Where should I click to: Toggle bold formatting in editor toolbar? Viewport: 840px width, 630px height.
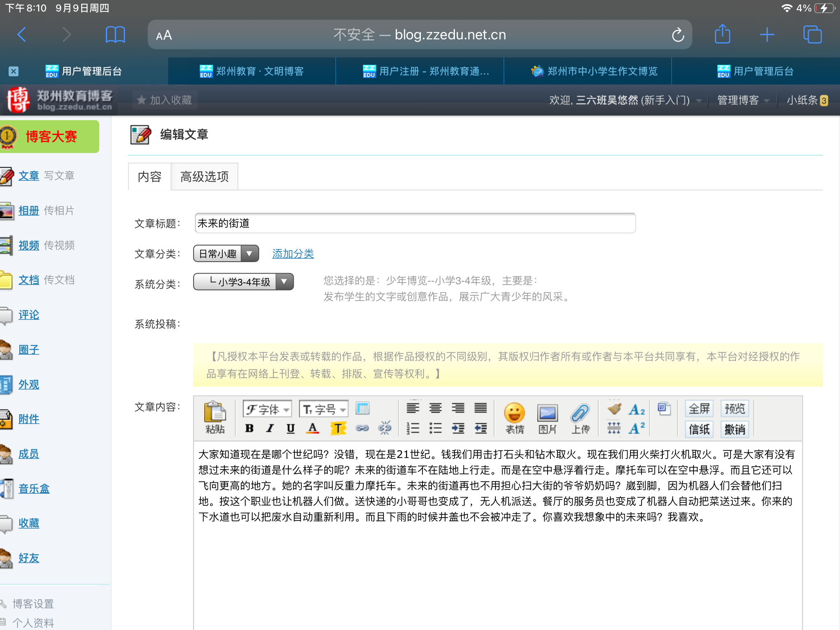point(249,429)
